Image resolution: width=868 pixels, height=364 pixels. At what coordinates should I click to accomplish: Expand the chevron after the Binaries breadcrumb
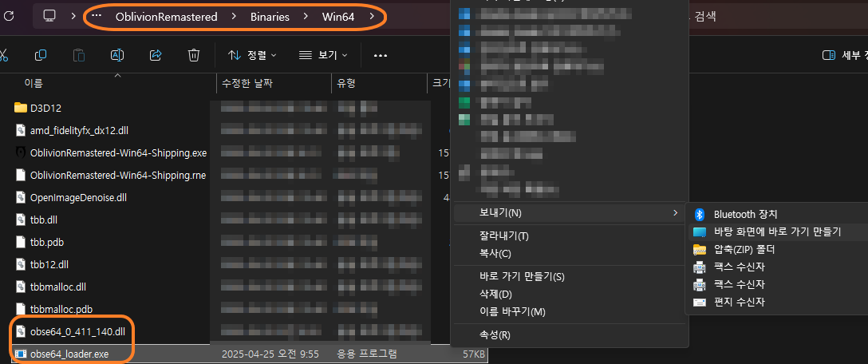tap(306, 17)
